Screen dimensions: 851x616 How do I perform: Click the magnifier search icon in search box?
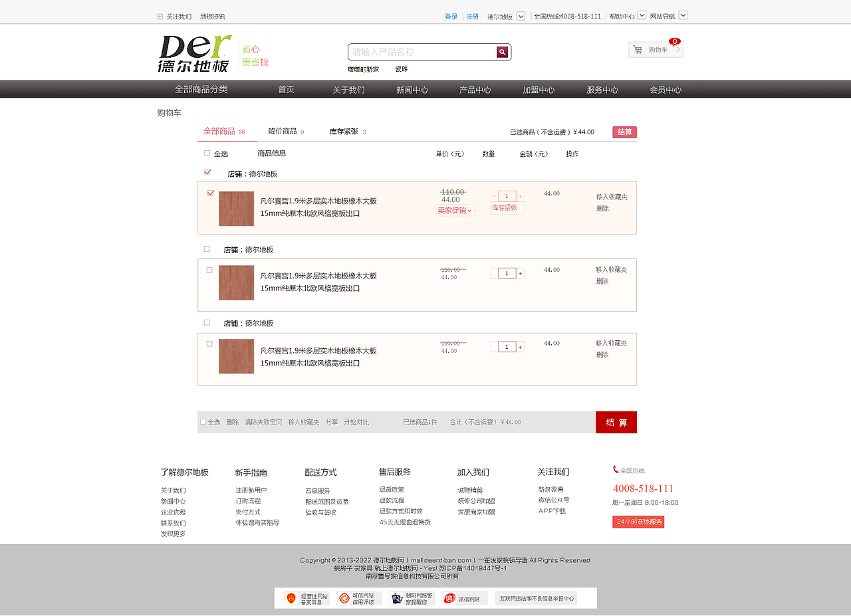click(503, 52)
